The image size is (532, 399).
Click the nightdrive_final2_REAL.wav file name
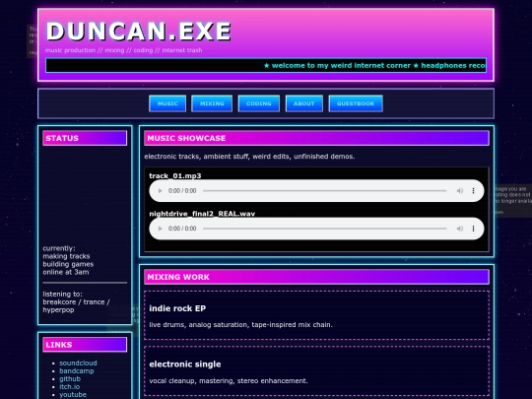point(202,214)
